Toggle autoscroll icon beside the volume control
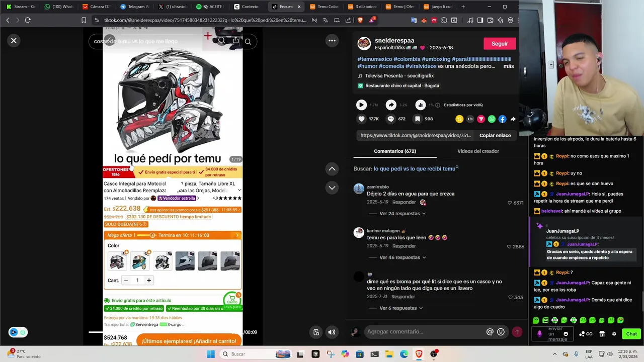The image size is (644, 362). (x=316, y=332)
